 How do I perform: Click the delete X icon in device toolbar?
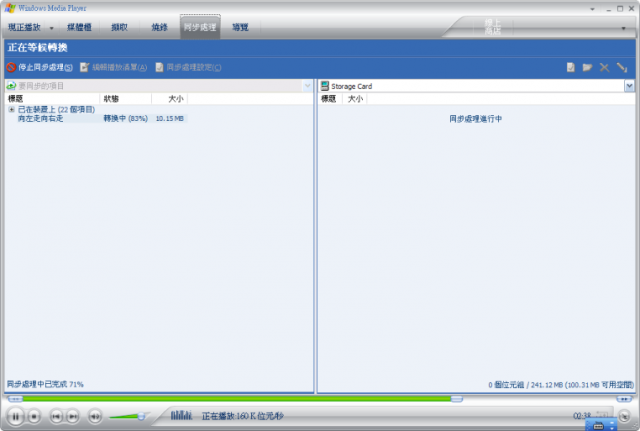click(604, 68)
